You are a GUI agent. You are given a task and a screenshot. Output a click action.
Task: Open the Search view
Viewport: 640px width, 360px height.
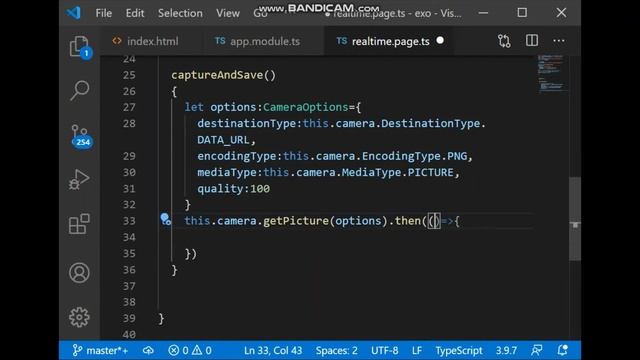point(80,90)
